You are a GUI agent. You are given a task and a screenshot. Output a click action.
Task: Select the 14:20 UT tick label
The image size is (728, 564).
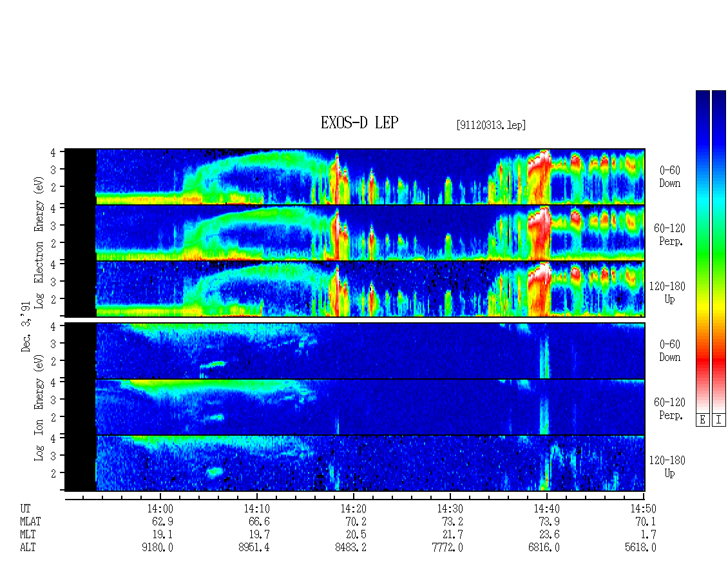coord(353,509)
